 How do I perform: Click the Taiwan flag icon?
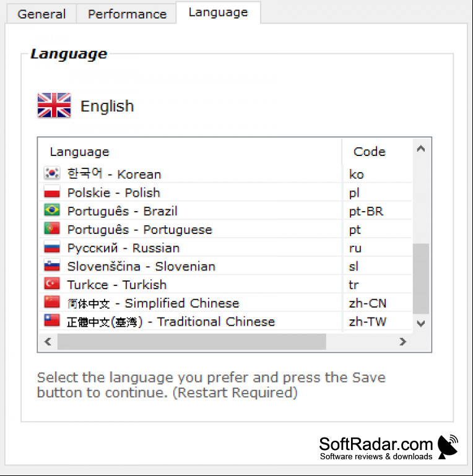[52, 321]
